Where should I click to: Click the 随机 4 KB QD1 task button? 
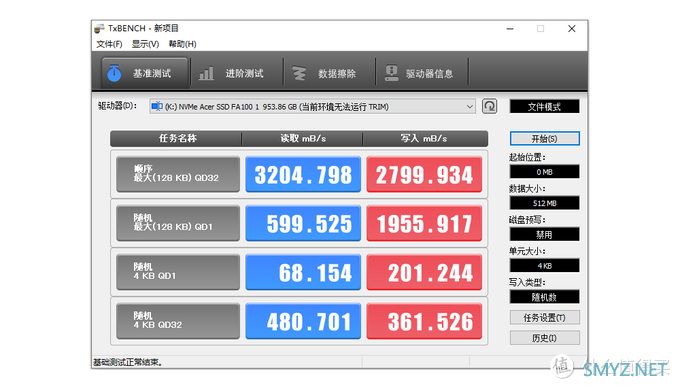(178, 272)
